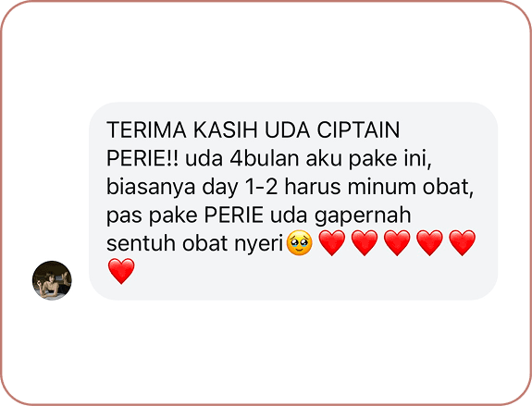Select the word KASIH in the bubble
This screenshot has width=532, height=406.
[x=226, y=129]
